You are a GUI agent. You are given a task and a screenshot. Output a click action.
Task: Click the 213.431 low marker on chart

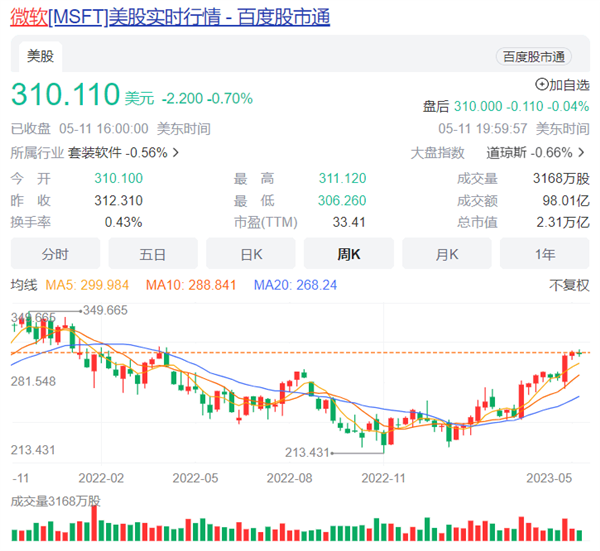point(307,453)
